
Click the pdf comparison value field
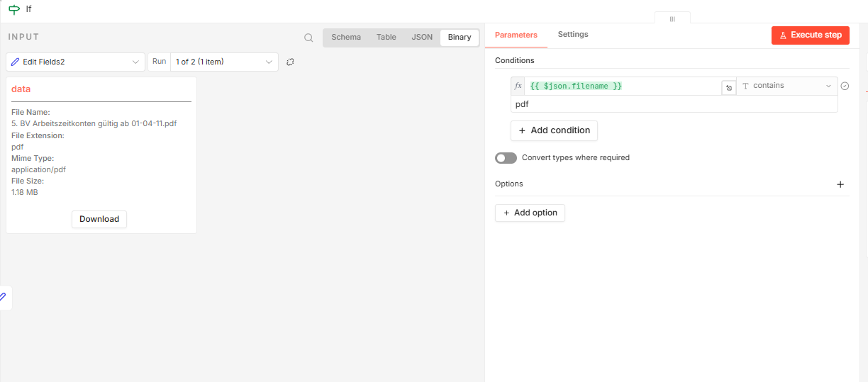coord(674,104)
